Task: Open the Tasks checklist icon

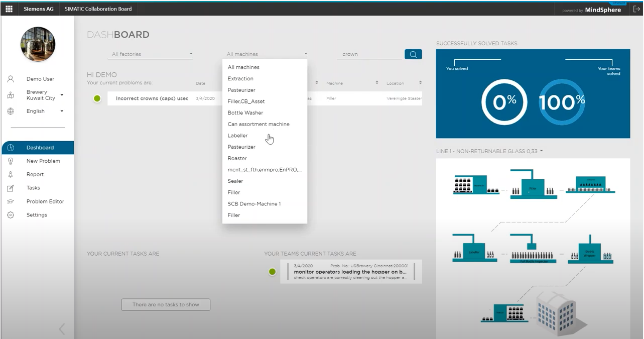Action: tap(11, 188)
